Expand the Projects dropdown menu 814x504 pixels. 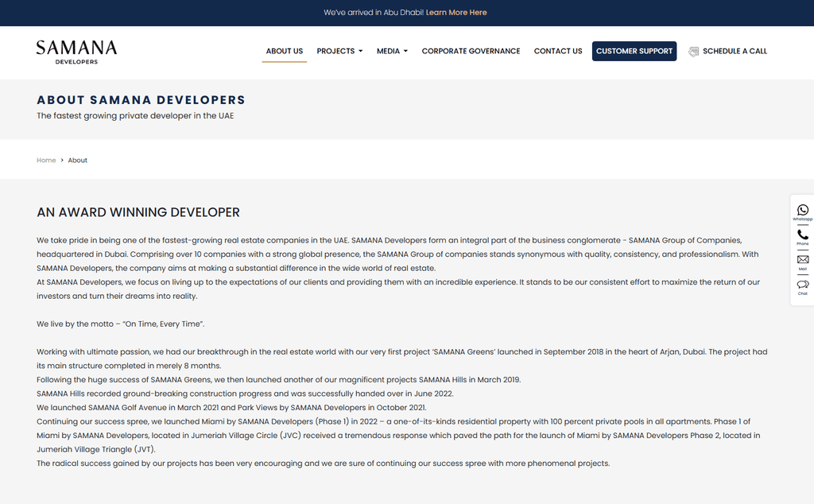click(339, 51)
